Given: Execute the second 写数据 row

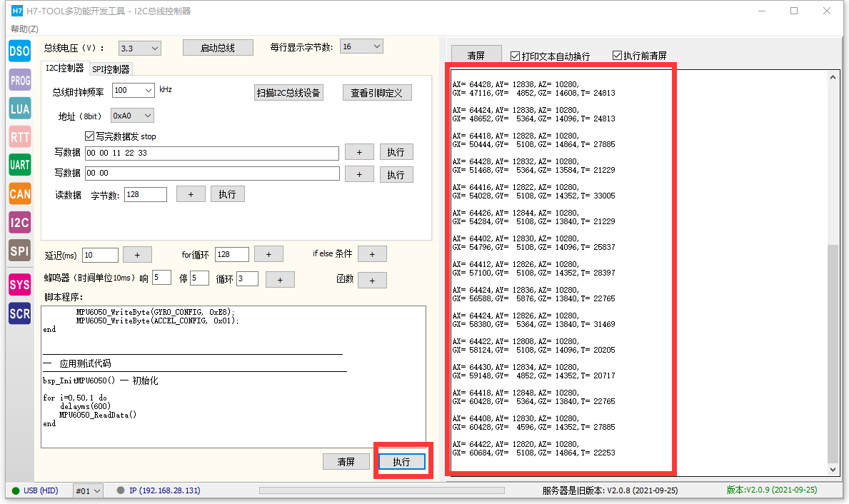Looking at the screenshot, I should 396,174.
